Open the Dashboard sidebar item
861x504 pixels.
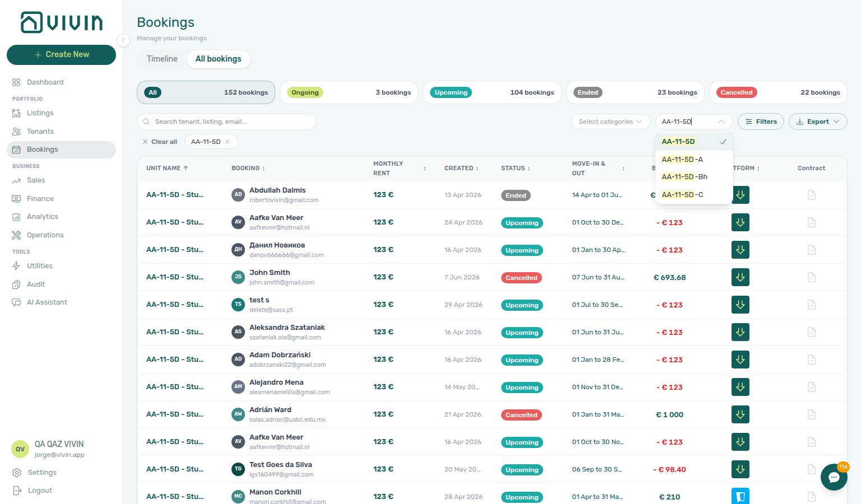tap(61, 82)
